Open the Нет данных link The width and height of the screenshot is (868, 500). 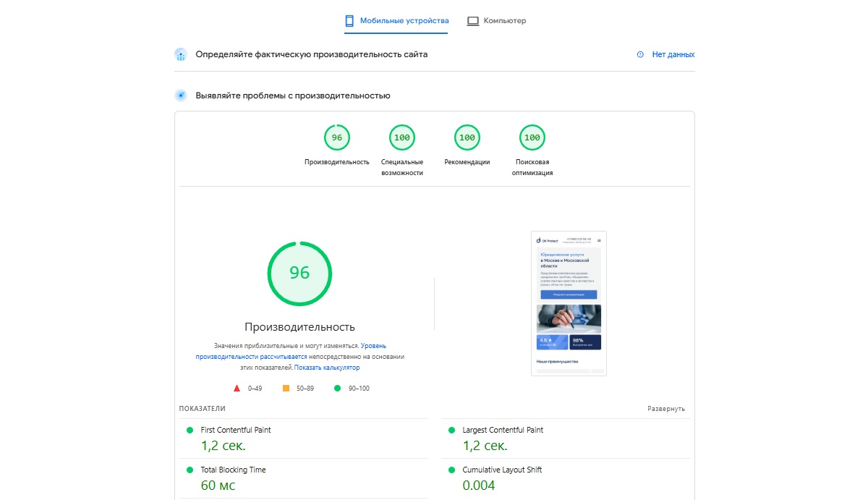673,54
